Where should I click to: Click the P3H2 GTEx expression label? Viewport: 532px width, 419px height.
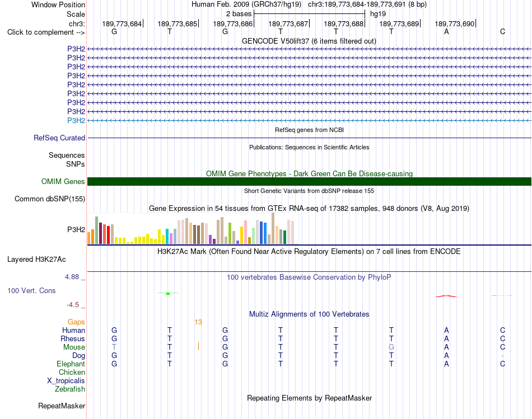tap(76, 230)
